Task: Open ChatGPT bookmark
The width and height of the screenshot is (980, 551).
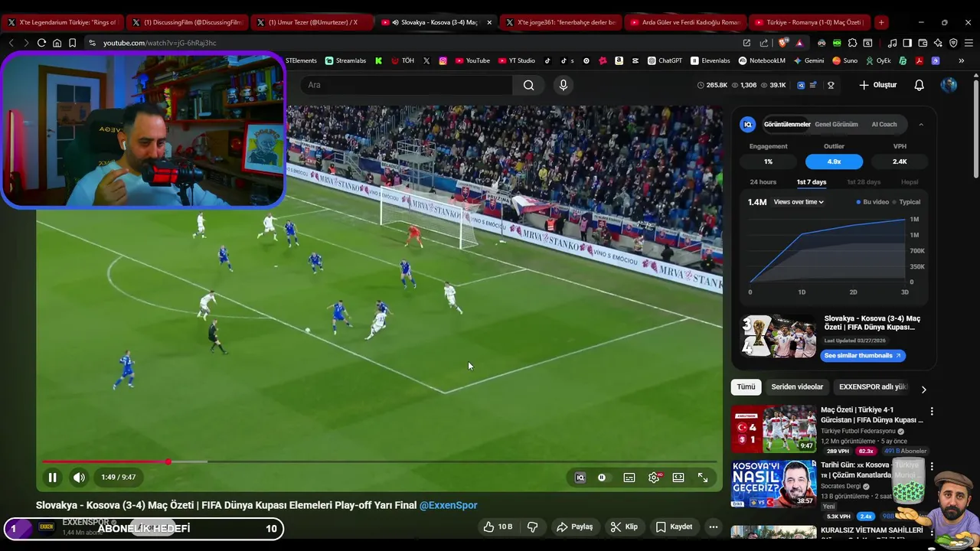Action: point(665,60)
